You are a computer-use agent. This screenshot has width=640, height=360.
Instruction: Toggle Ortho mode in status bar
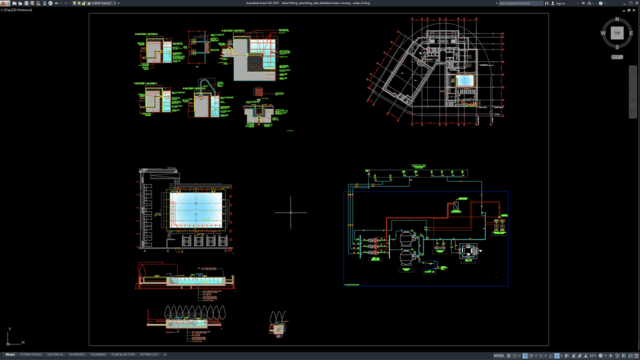pyautogui.click(x=525, y=356)
